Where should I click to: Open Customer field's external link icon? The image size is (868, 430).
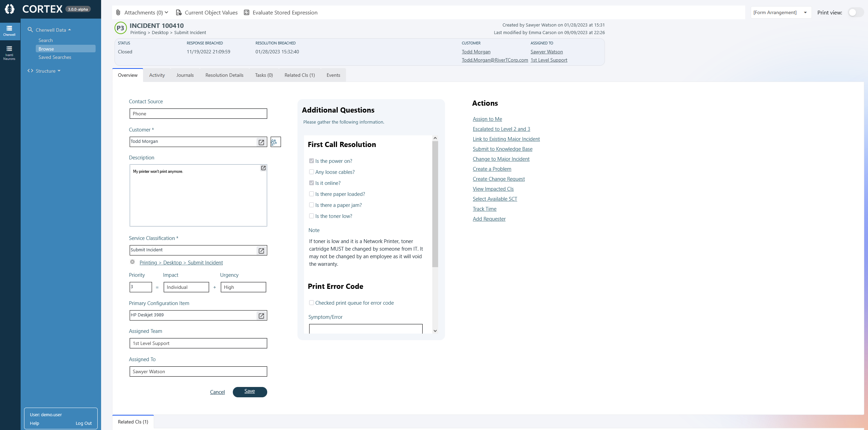(261, 142)
